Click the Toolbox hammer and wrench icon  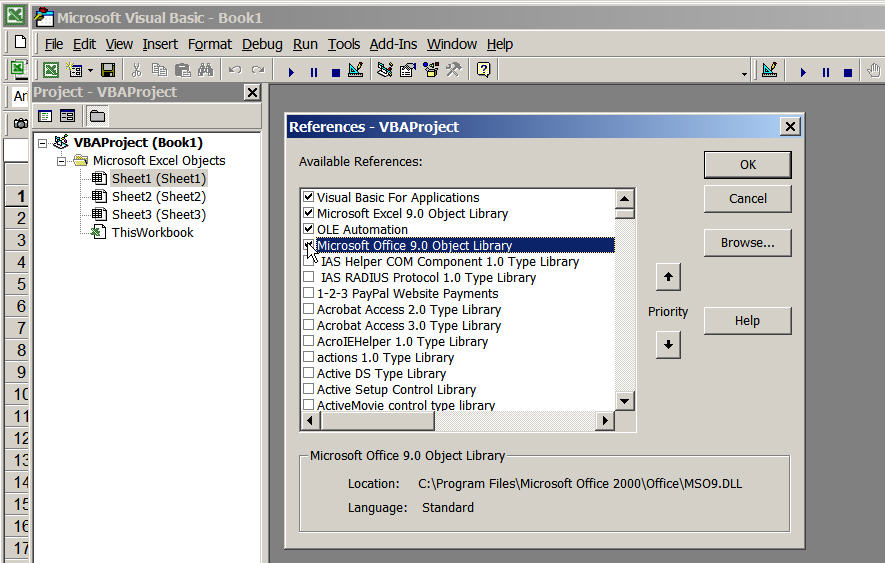pos(454,70)
